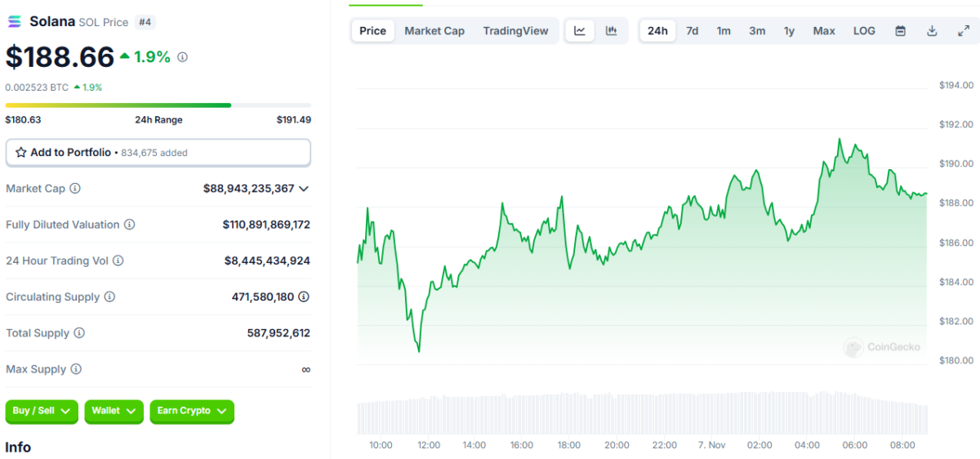
Task: Click market cap value $88,943,235,367
Action: coord(248,189)
